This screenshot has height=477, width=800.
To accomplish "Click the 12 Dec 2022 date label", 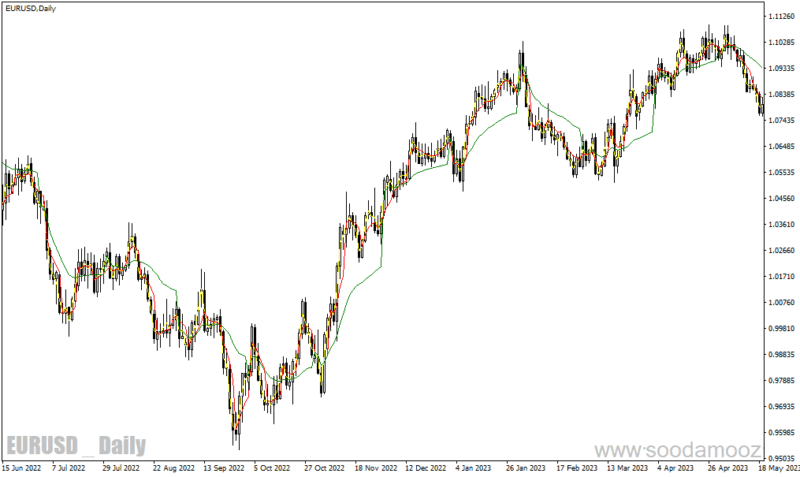I will click(426, 468).
